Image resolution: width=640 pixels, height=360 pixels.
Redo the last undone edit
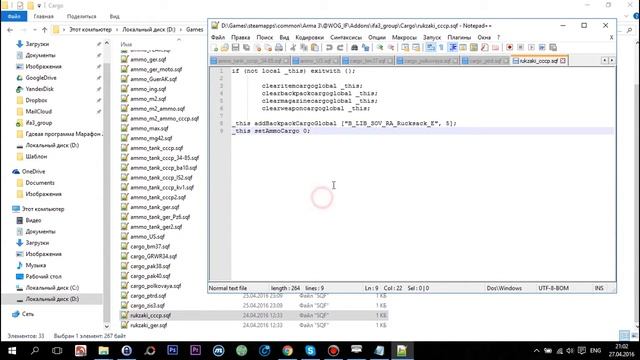[x=340, y=48]
